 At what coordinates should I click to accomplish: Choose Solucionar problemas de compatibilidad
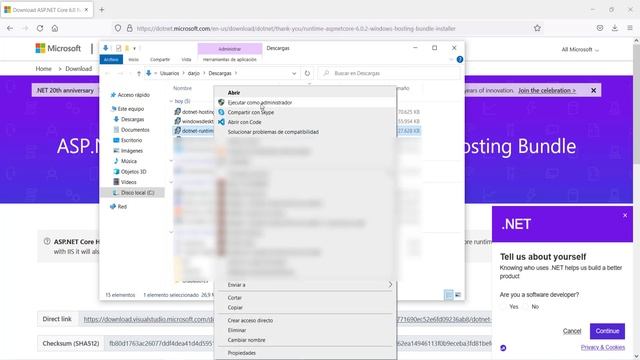(305, 132)
